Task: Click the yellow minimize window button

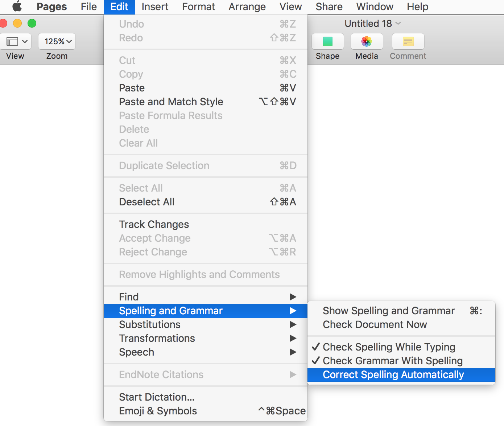Action: 17,23
